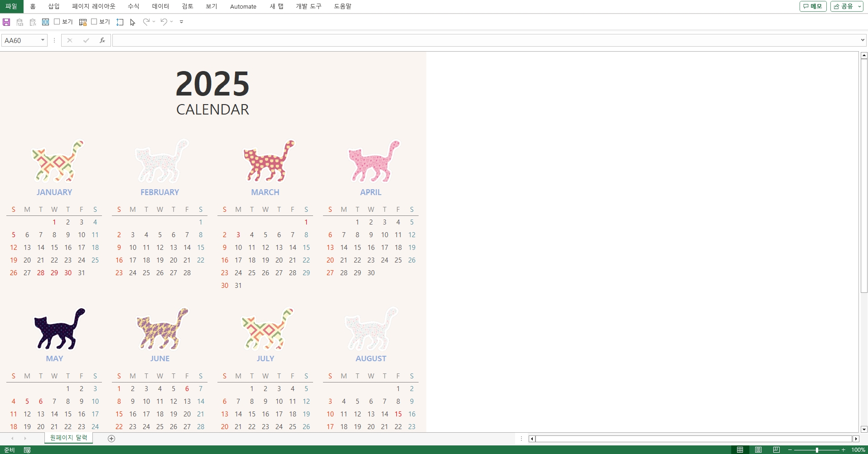Image resolution: width=868 pixels, height=454 pixels.
Task: Add a new sheet with the plus icon
Action: 111,439
